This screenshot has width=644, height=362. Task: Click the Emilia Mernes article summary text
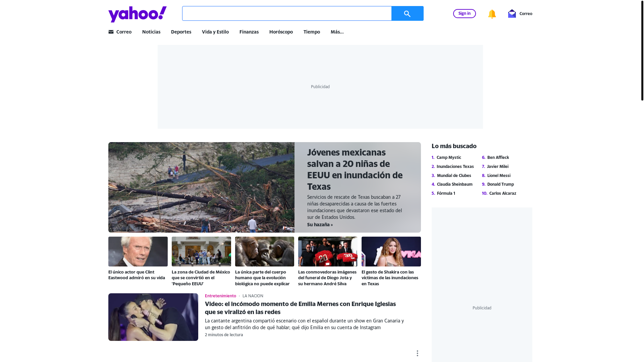tap(305, 324)
